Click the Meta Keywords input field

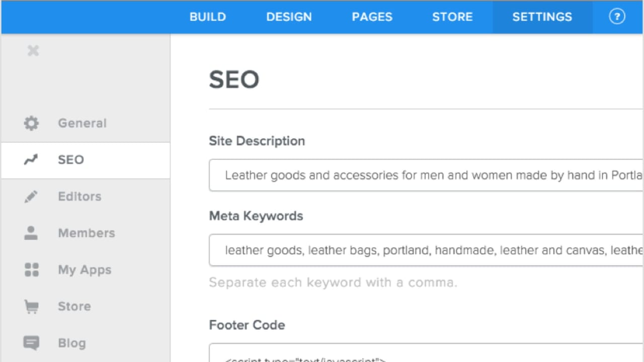tap(403, 250)
